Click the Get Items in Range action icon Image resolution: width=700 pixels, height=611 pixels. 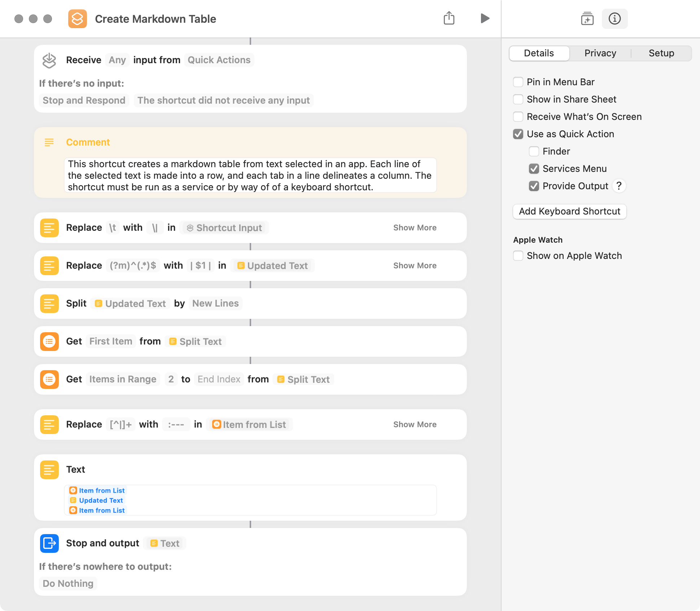click(x=49, y=379)
